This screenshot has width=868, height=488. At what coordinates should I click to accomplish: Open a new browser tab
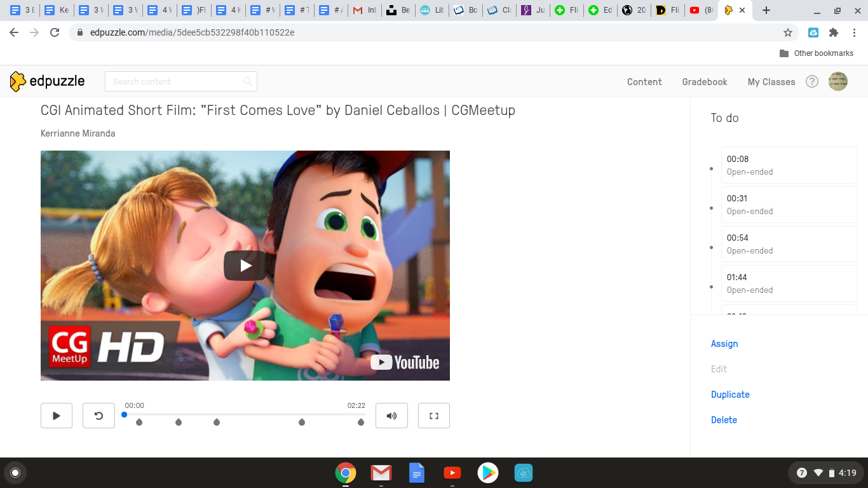point(766,10)
